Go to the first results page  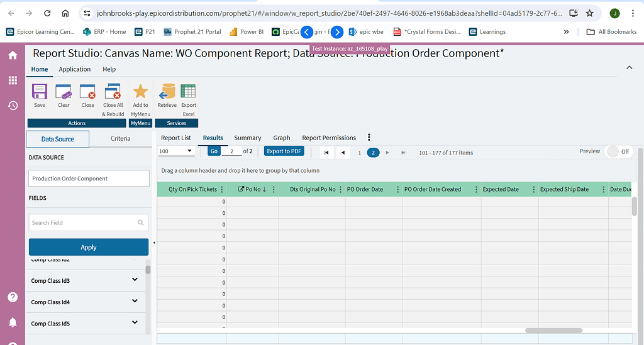[326, 153]
